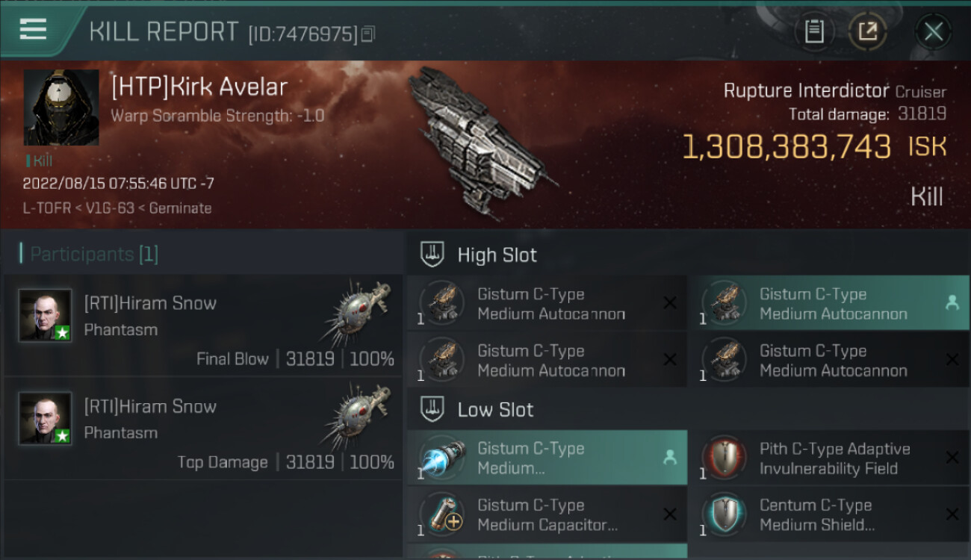Click the X beside Centum Medium Shield

[x=952, y=514]
